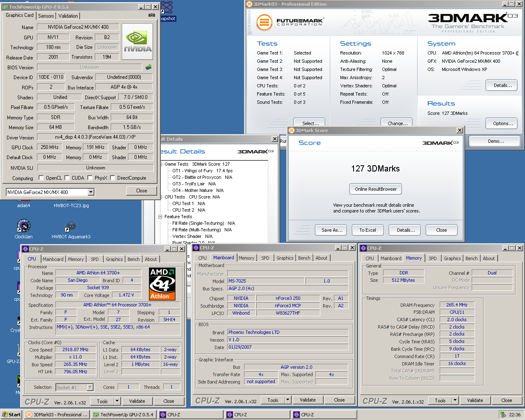525x420 pixels.
Task: Click the San Diego code name value
Action: tap(78, 280)
